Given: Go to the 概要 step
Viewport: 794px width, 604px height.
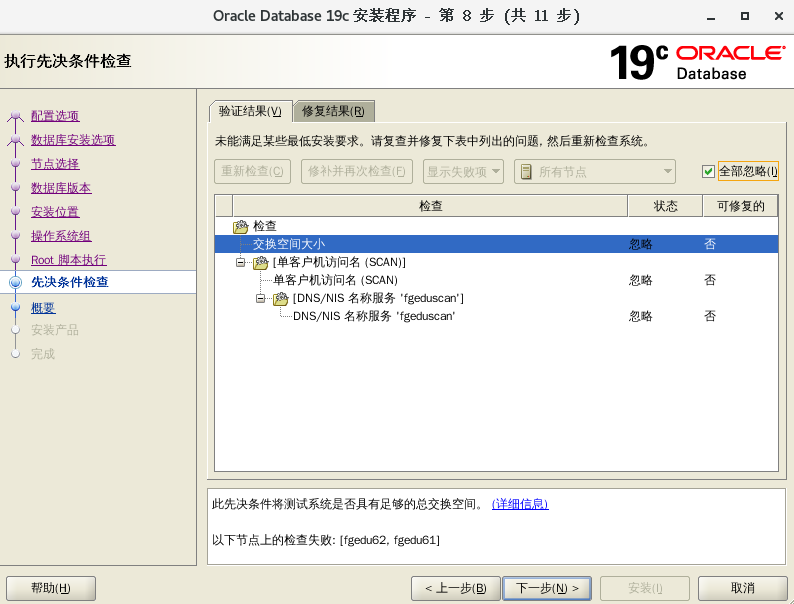Looking at the screenshot, I should 43,308.
